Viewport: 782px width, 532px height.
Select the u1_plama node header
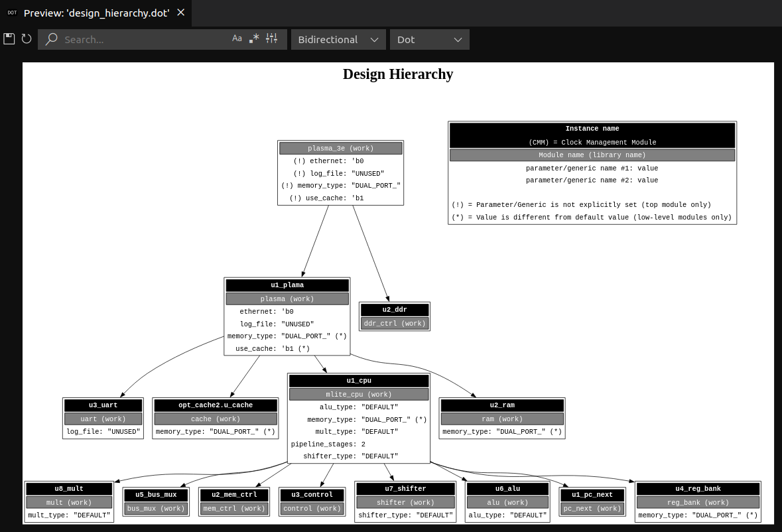click(287, 285)
